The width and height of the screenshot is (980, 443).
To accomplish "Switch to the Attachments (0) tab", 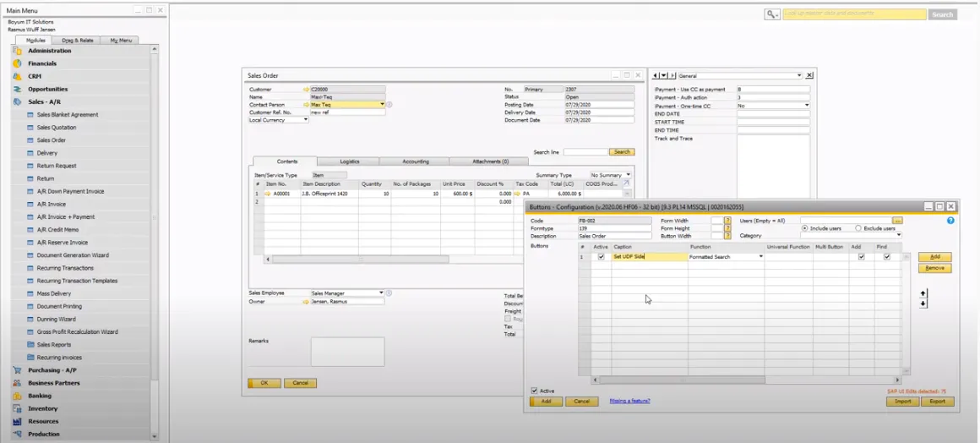I will (491, 161).
